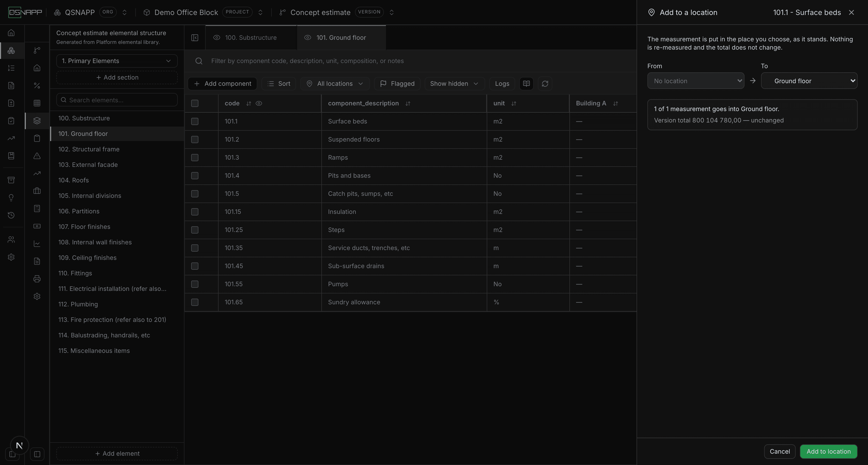Click the history clock icon in left rail
Viewport: 868px width, 465px height.
tap(11, 215)
